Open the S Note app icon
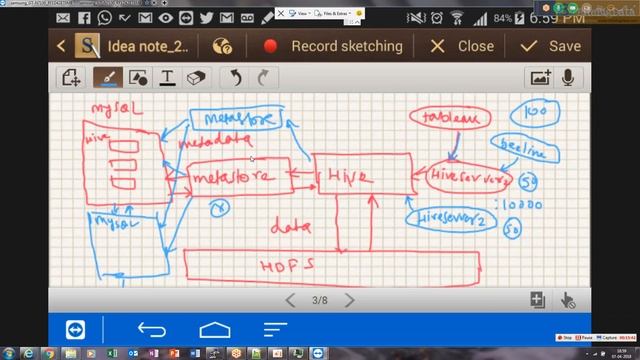Image resolution: width=640 pixels, height=360 pixels. click(87, 46)
